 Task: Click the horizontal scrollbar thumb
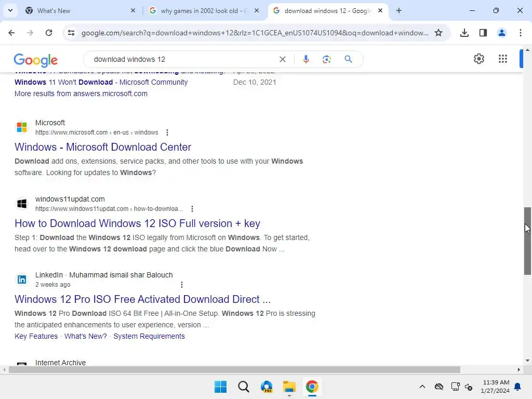pos(234,369)
